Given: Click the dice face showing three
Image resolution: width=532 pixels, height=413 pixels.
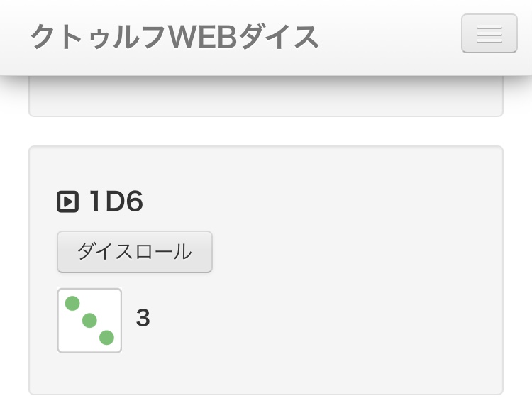Looking at the screenshot, I should click(89, 320).
